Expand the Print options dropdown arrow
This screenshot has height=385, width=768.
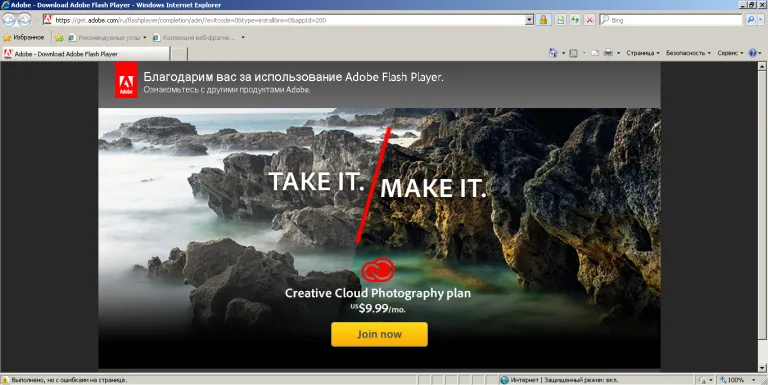(x=619, y=53)
